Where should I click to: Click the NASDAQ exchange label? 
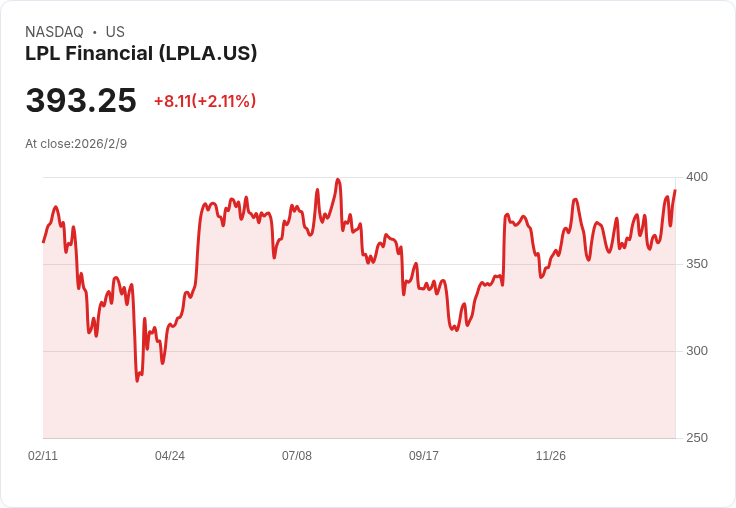(54, 32)
